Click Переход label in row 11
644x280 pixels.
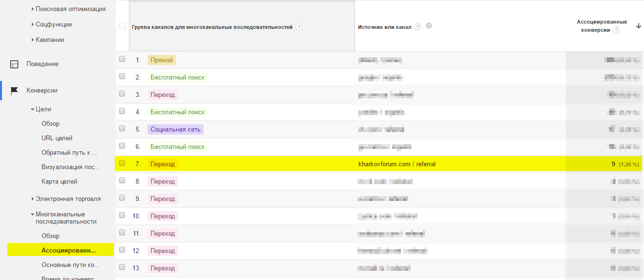[163, 233]
